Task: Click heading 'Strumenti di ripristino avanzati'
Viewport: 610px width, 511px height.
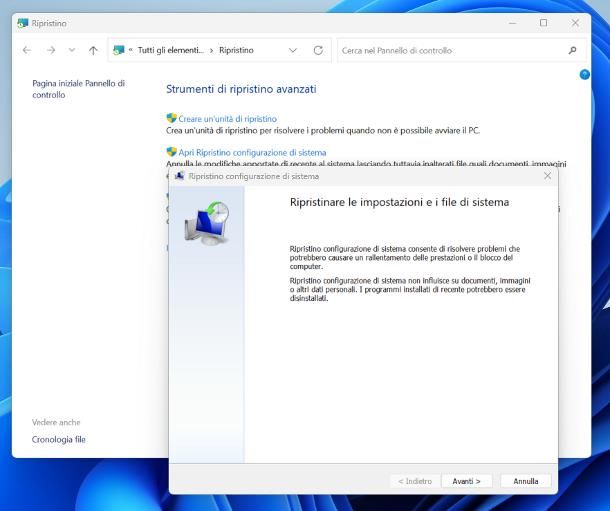Action: (x=241, y=89)
